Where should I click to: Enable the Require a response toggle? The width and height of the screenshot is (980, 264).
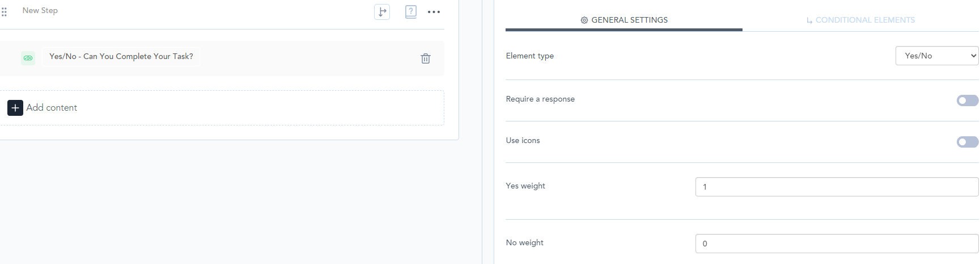[x=967, y=100]
